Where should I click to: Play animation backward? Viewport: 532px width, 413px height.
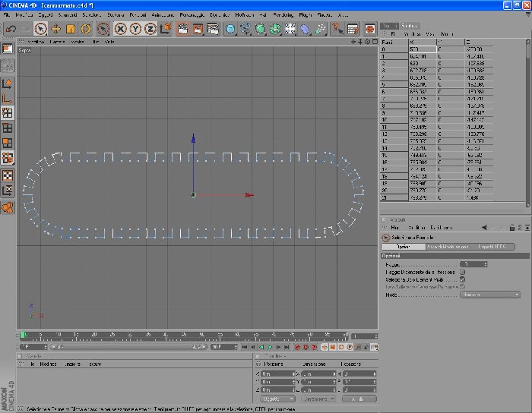click(x=261, y=347)
